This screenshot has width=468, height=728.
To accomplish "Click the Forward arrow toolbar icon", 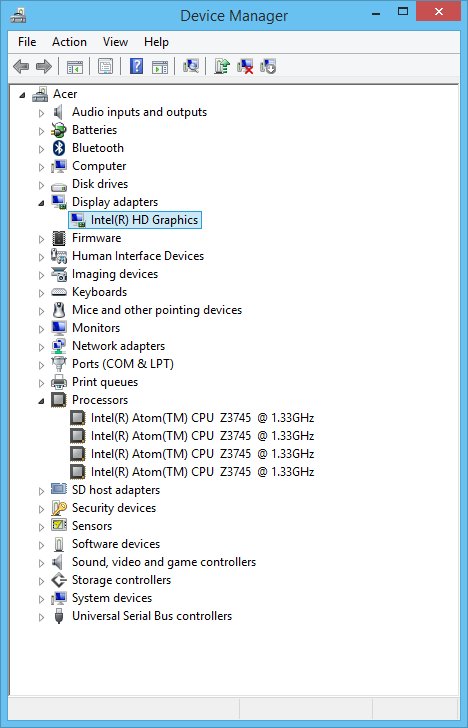I will pos(44,66).
